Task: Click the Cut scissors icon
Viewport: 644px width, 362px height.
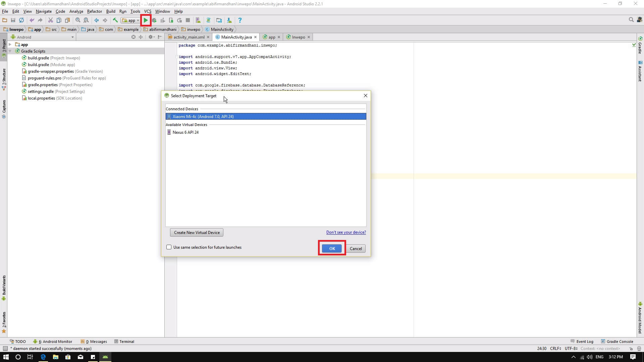Action: pos(50,20)
